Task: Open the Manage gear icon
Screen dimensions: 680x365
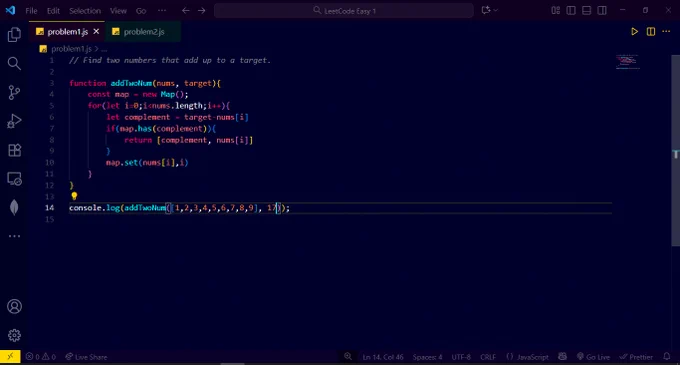Action: tap(14, 335)
